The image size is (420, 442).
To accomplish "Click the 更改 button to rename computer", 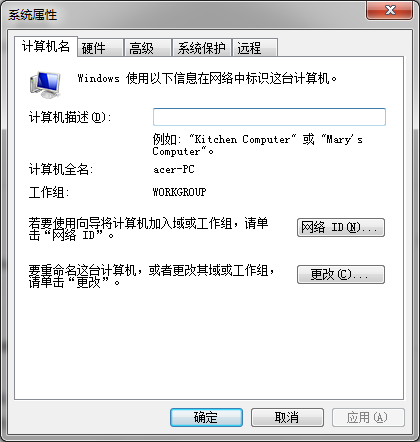I will click(341, 275).
